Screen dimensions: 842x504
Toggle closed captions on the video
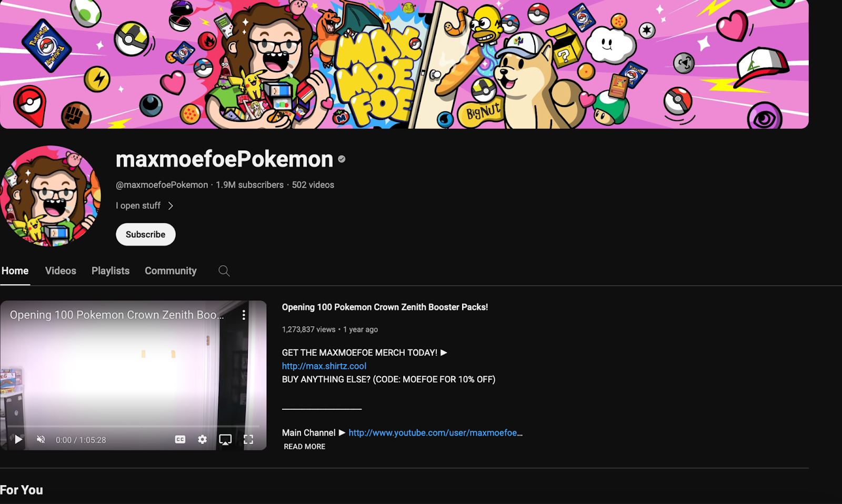pos(180,439)
